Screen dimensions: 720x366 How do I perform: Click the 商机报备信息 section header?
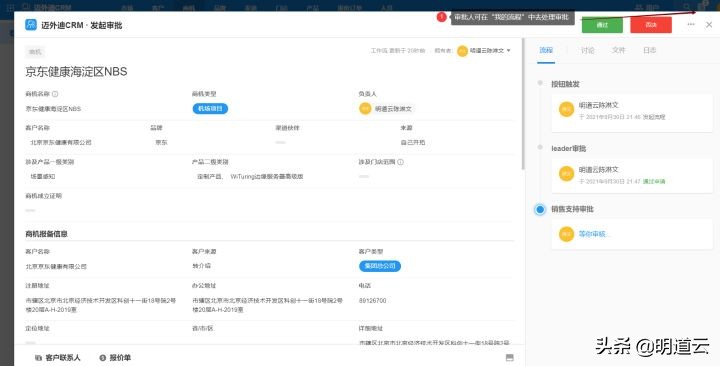click(46, 234)
